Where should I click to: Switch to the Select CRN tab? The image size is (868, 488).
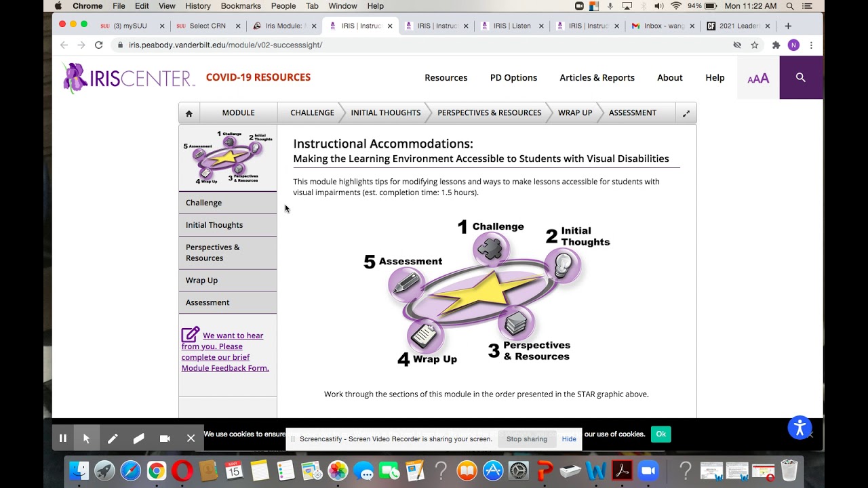[x=208, y=26]
